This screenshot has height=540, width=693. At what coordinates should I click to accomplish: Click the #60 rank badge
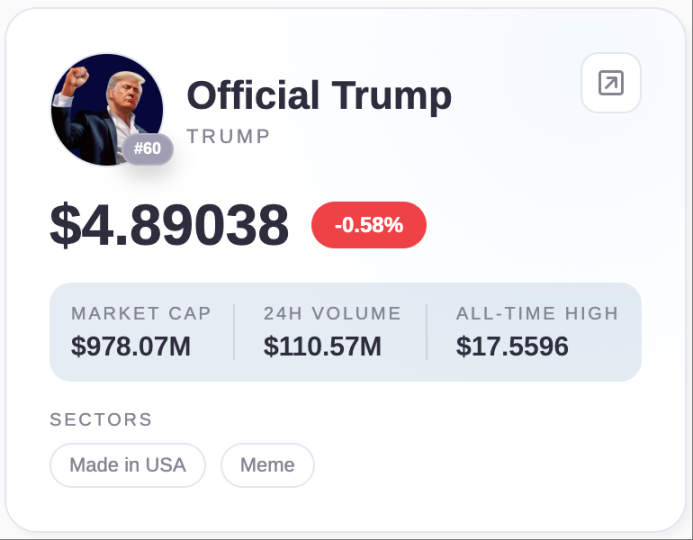(147, 149)
